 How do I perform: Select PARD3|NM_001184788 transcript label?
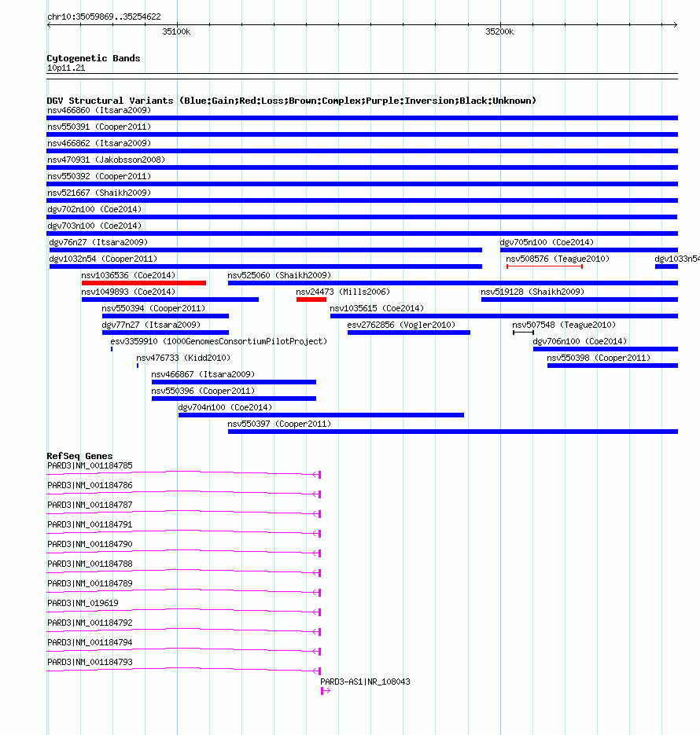[90, 564]
